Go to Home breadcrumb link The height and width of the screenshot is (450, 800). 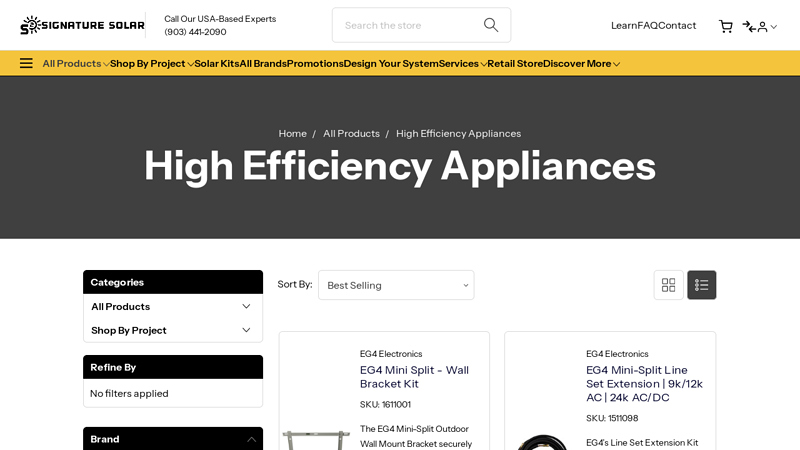tap(292, 134)
